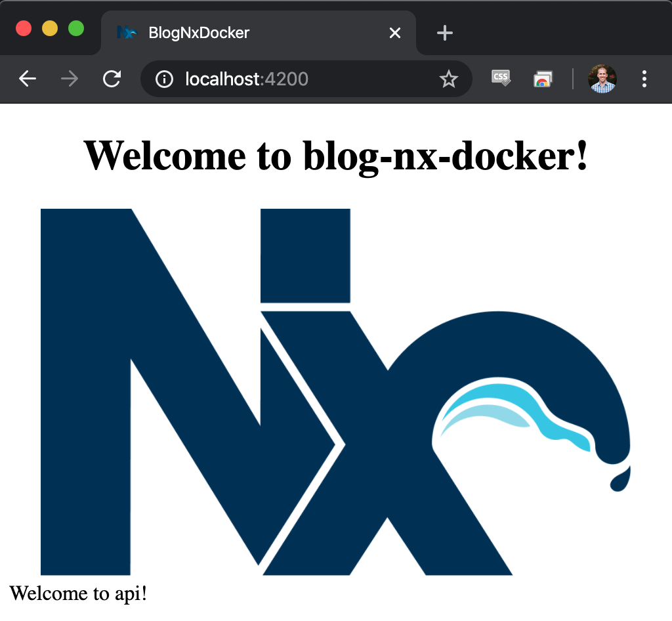This screenshot has width=672, height=621.
Task: View site information icon in address bar
Action: pyautogui.click(x=164, y=79)
